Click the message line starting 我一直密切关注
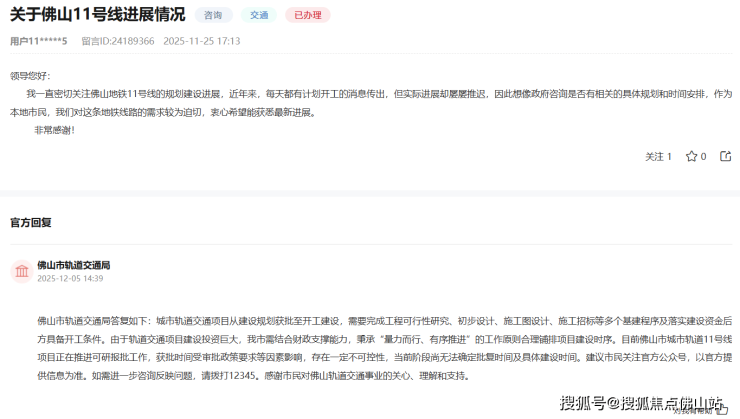Viewport: 740px width, 419px height. coord(379,94)
